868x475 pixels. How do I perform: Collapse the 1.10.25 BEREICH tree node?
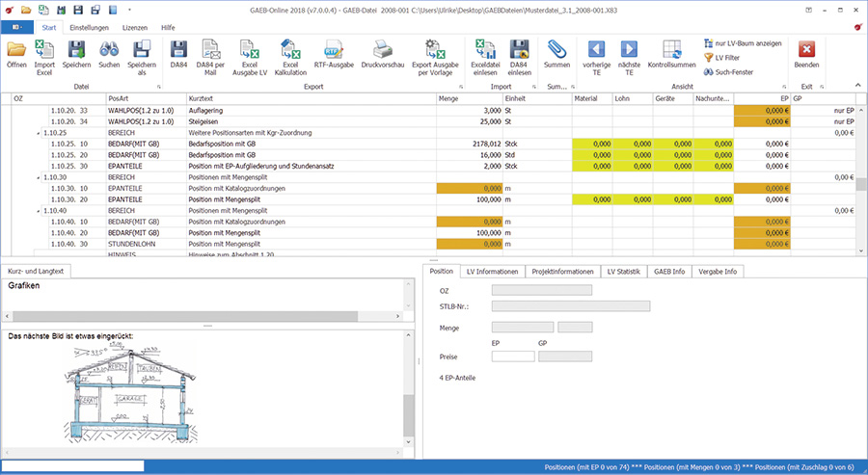point(39,133)
